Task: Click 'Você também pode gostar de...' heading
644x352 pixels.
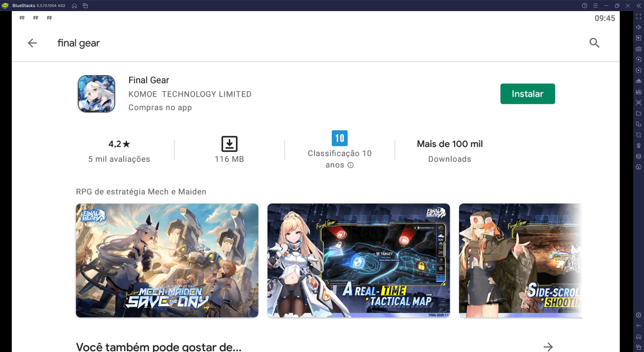Action: click(159, 347)
